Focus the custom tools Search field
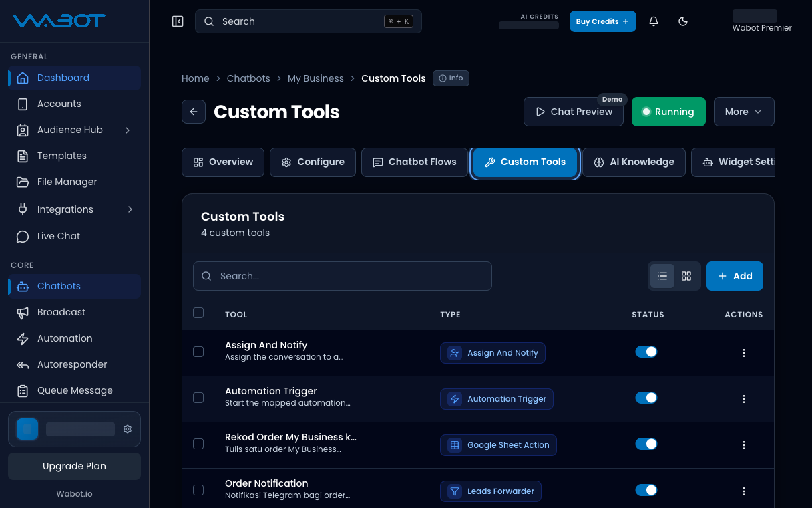 point(343,276)
